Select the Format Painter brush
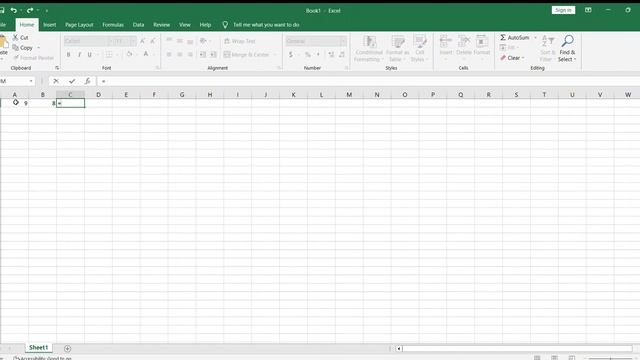Image resolution: width=640 pixels, height=360 pixels. coord(33,58)
